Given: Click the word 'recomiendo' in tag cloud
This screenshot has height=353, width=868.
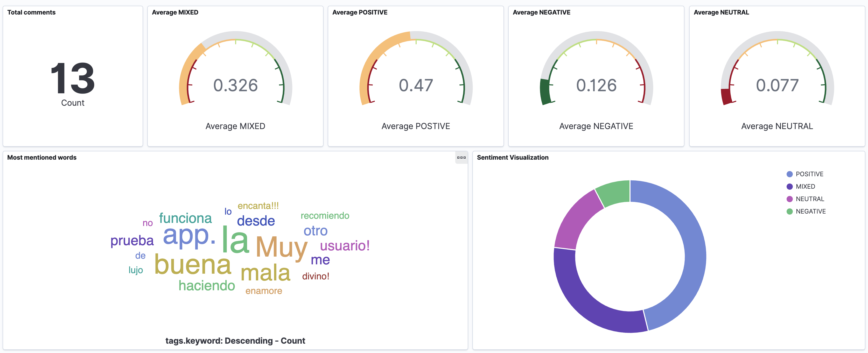Looking at the screenshot, I should (x=325, y=216).
